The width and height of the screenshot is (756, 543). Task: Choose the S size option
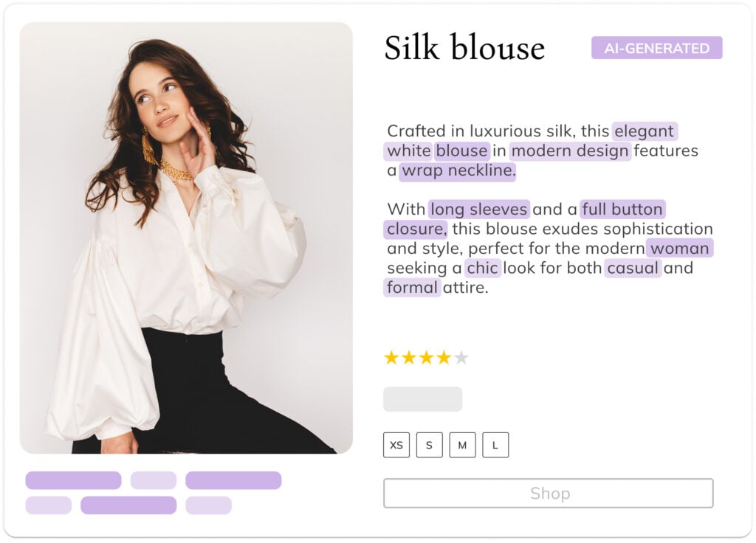click(x=429, y=445)
